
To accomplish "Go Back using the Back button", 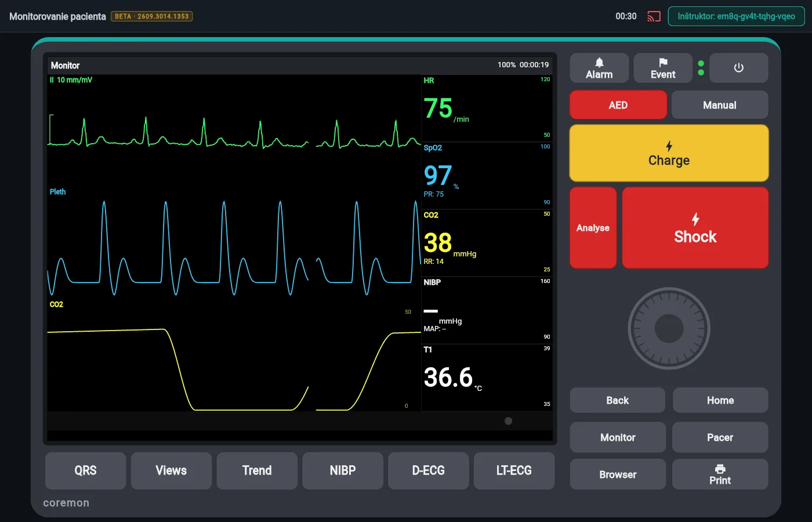I will pyautogui.click(x=618, y=400).
